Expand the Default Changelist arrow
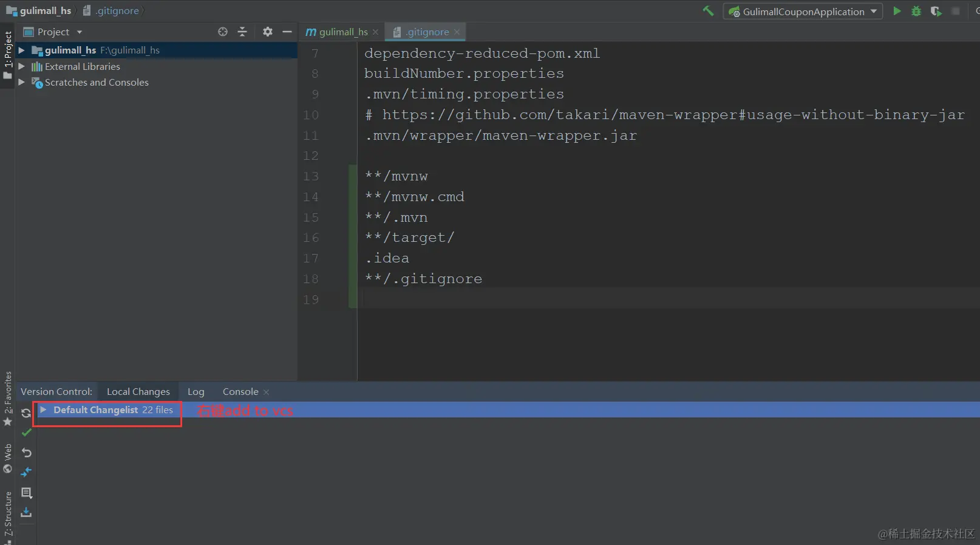The image size is (980, 545). pyautogui.click(x=43, y=410)
